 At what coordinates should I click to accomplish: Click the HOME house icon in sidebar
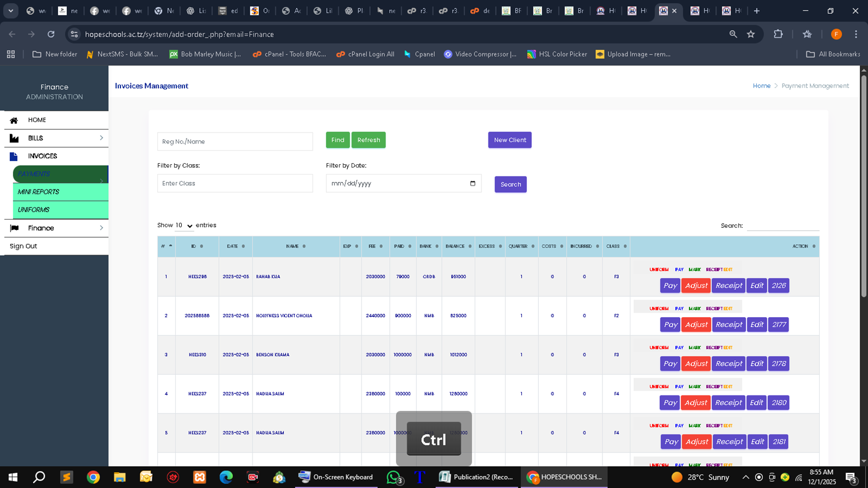pos(14,120)
